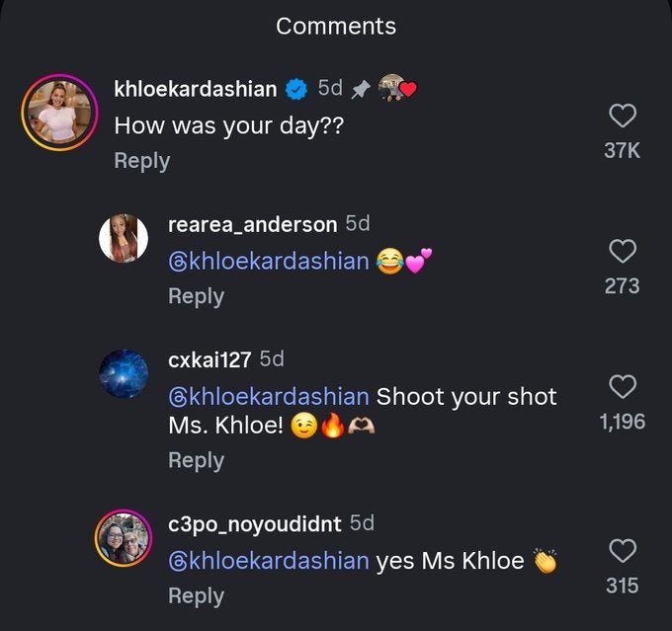The image size is (672, 631).
Task: Open the rearea_anderson username
Action: click(252, 225)
